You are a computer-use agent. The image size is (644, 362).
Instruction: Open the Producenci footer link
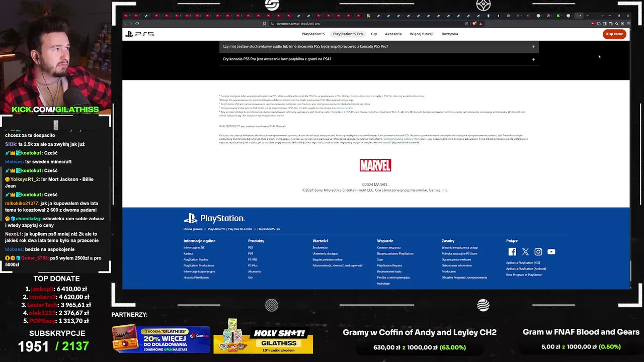click(x=449, y=271)
